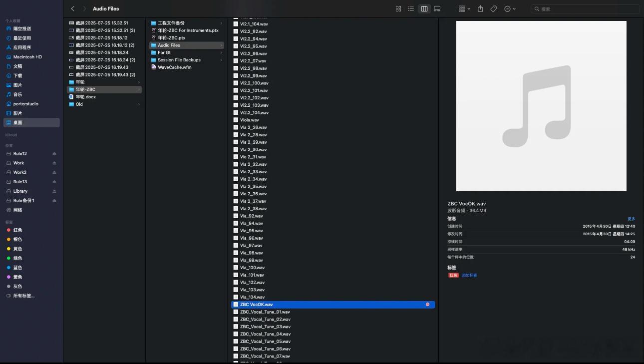Go forward with the right chevron button

[x=84, y=8]
